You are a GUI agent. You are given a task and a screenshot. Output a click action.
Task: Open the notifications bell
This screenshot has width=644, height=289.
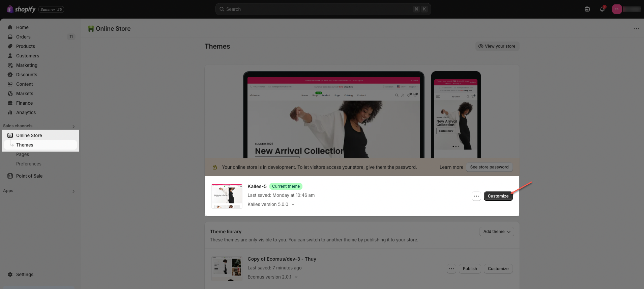tap(602, 9)
